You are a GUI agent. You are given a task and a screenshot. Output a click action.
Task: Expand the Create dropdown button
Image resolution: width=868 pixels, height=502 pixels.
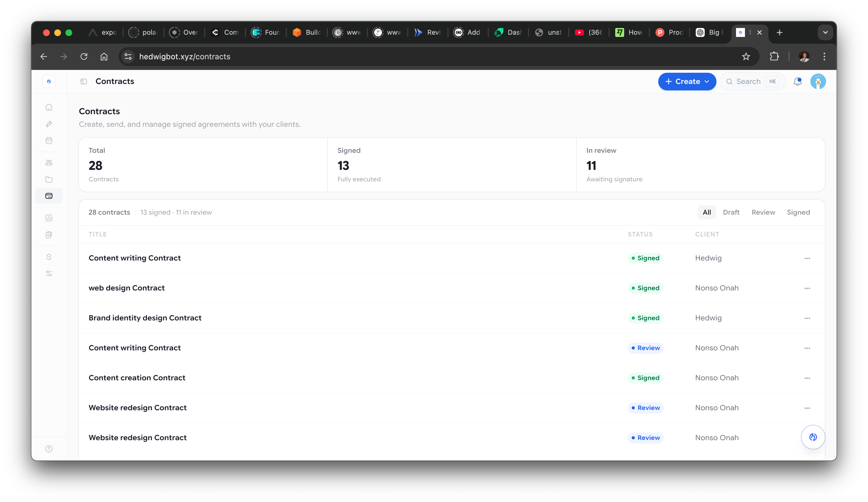coord(687,81)
